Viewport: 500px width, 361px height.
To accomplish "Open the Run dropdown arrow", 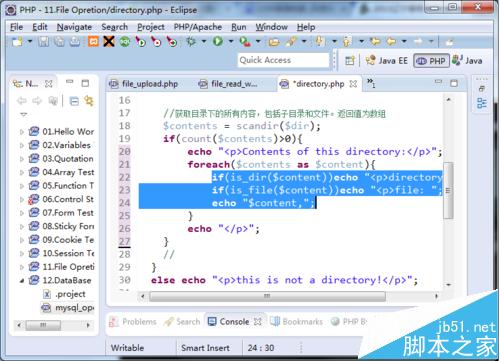I will point(231,42).
